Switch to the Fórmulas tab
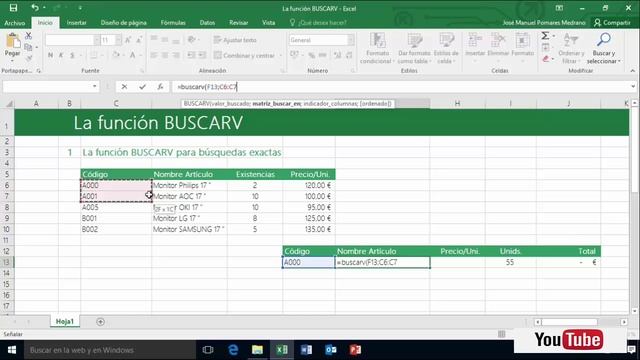The image size is (640, 360). pyautogui.click(x=173, y=23)
